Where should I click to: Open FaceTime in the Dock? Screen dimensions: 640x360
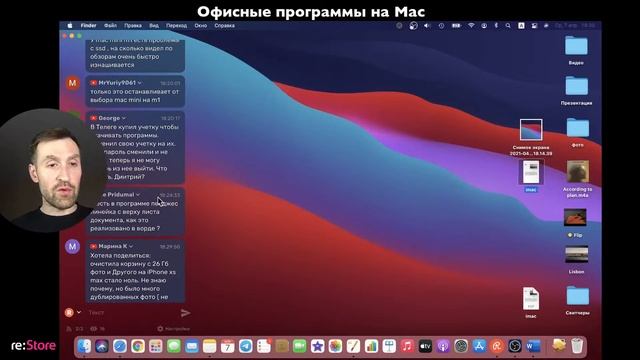(300, 347)
